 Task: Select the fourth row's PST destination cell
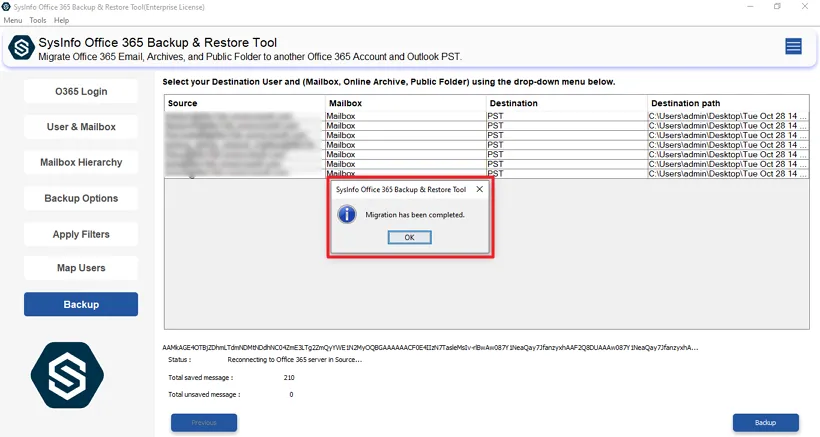coord(566,145)
